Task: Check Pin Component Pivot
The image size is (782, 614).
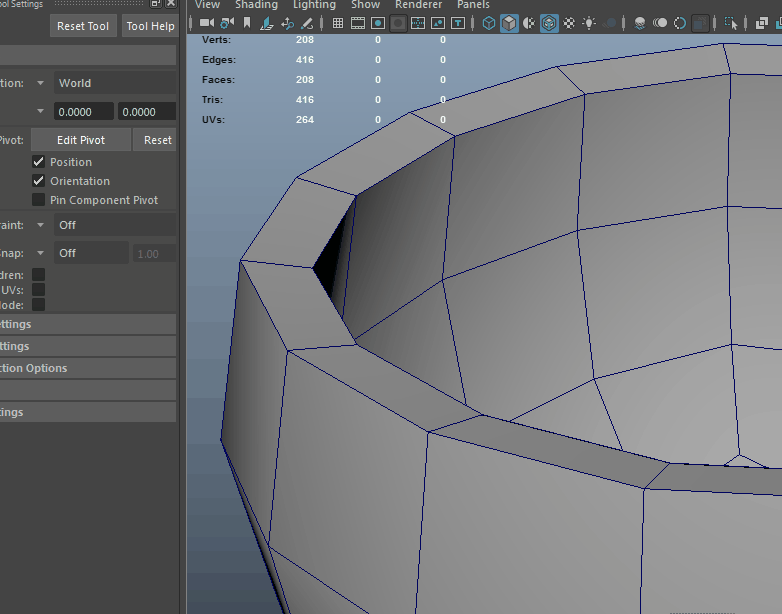Action: pos(38,200)
